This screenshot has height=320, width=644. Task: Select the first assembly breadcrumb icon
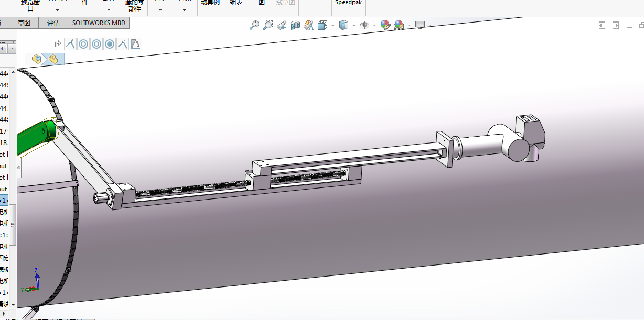37,59
